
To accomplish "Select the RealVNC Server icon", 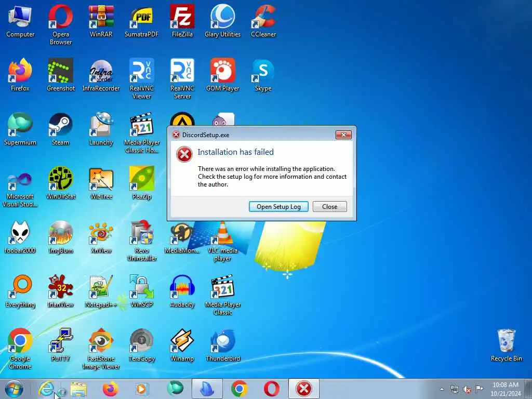I will [x=182, y=78].
